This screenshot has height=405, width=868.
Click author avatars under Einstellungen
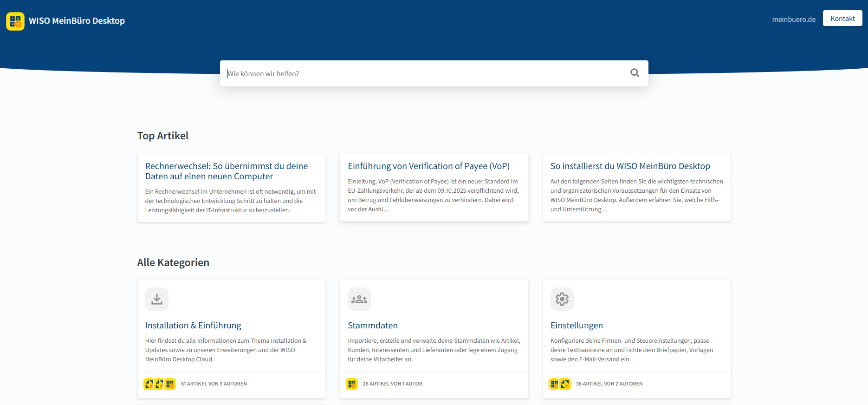tap(560, 384)
